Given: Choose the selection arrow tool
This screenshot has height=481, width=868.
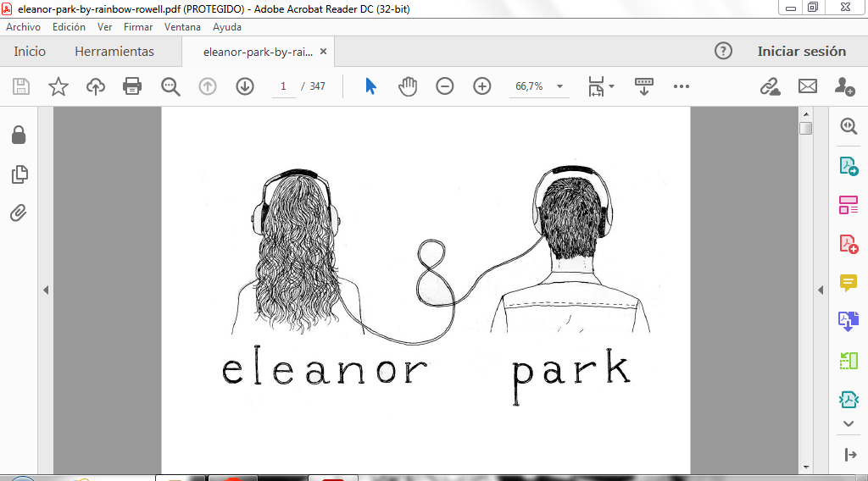Looking at the screenshot, I should pyautogui.click(x=371, y=86).
